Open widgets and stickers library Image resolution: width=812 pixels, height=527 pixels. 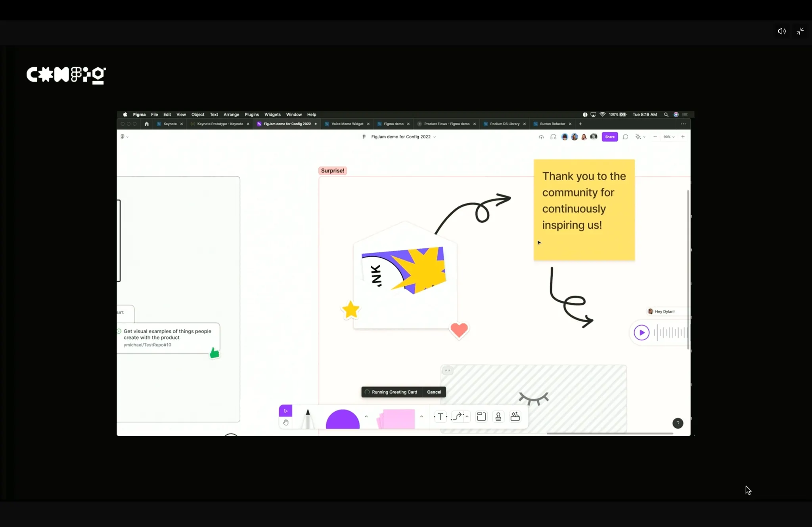click(515, 416)
